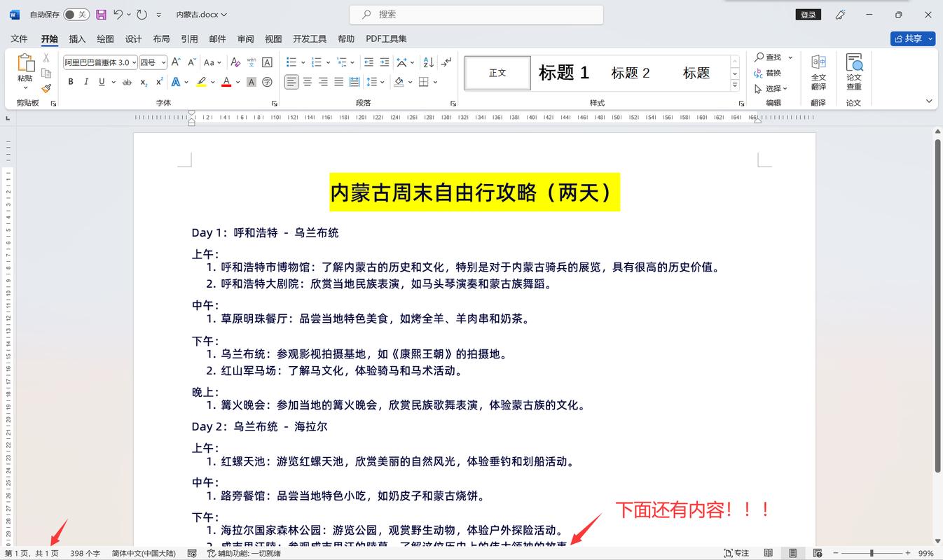Open the paper plagiarism check (论文查重) tool
Viewport: 943px width, 560px height.
pos(853,72)
